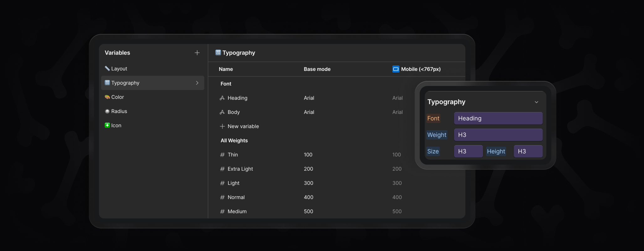Select the Normal variable name
This screenshot has height=251, width=644.
tap(236, 197)
